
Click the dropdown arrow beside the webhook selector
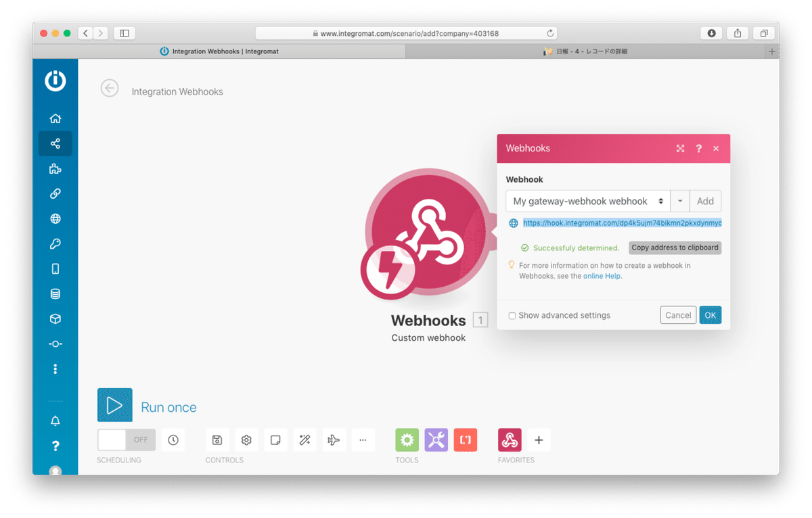(679, 201)
